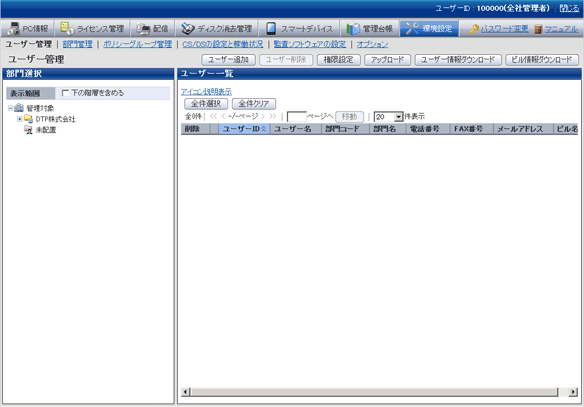Click the ユーザー追加 button

click(x=228, y=60)
